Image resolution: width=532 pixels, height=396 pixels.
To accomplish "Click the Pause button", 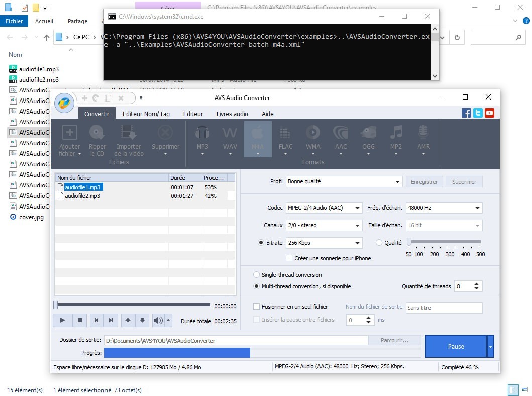I will point(456,346).
